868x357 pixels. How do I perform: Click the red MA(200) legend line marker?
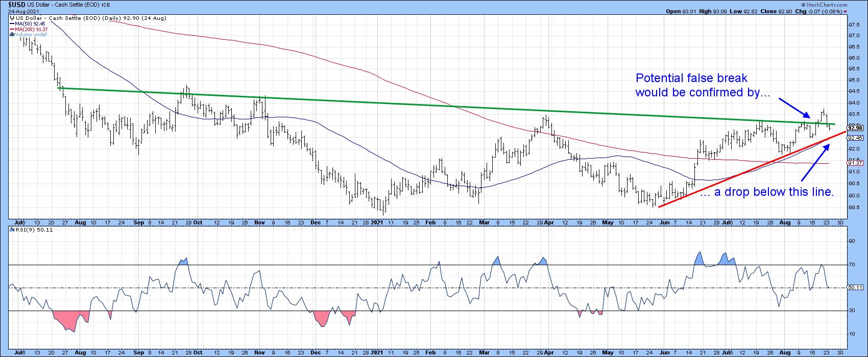11,29
